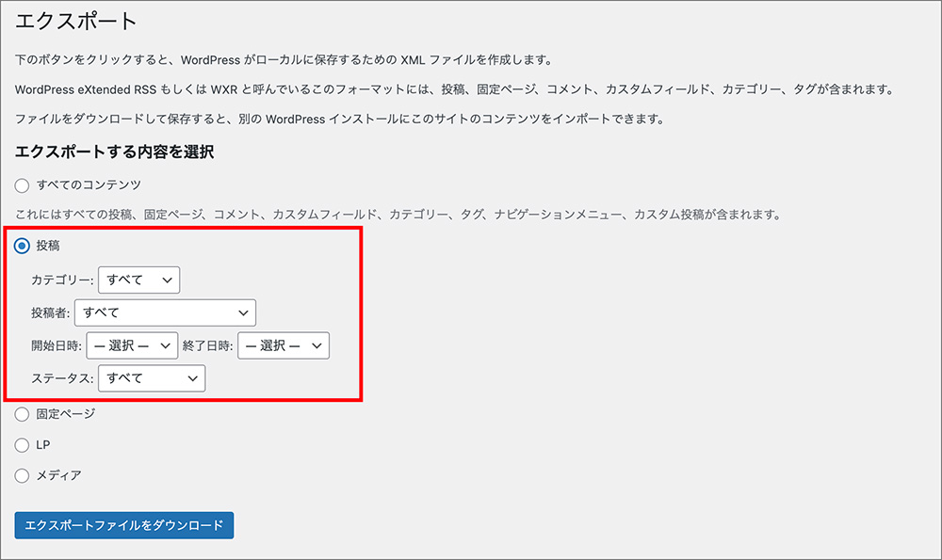942x560 pixels.
Task: Click the 終了日時: label
Action: click(x=208, y=345)
